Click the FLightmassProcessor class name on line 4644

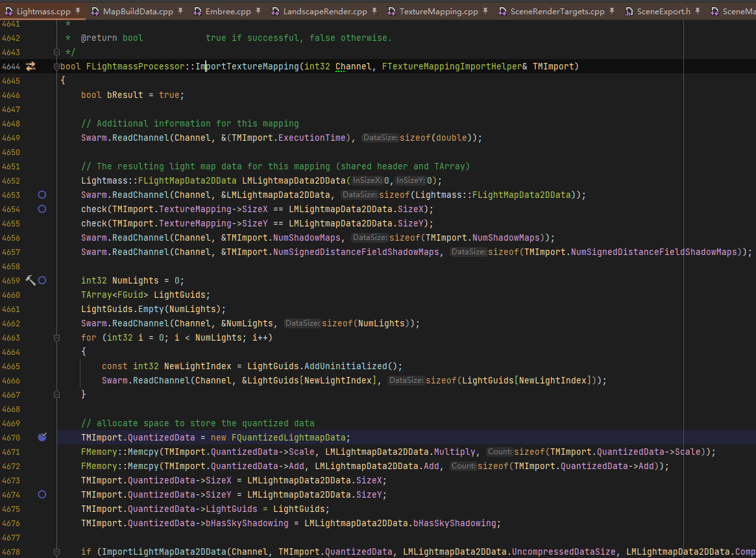click(x=136, y=67)
